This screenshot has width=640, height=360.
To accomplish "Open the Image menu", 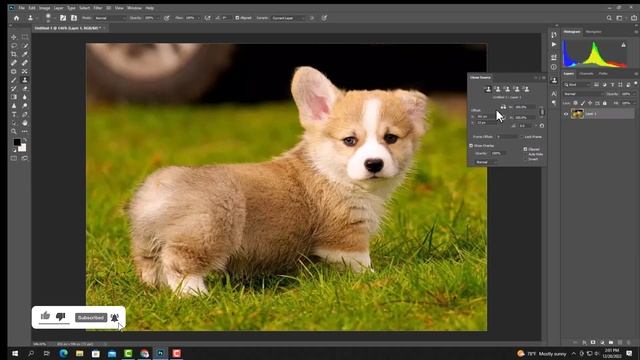I will [44, 8].
